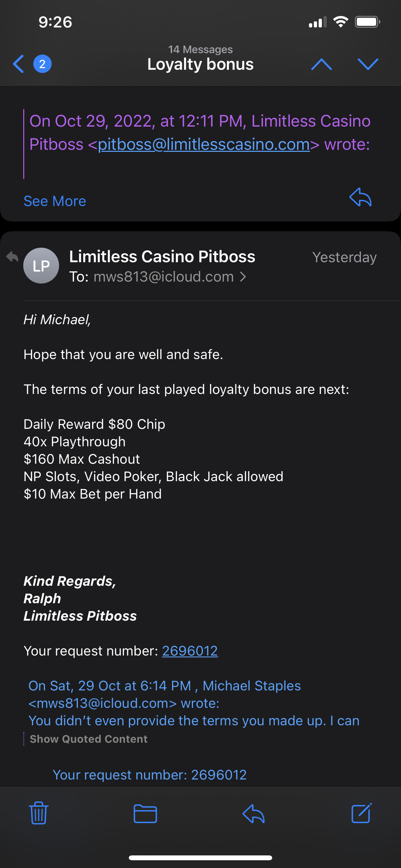The width and height of the screenshot is (401, 868).
Task: Tap the unread count badge showing 2
Action: tap(42, 64)
